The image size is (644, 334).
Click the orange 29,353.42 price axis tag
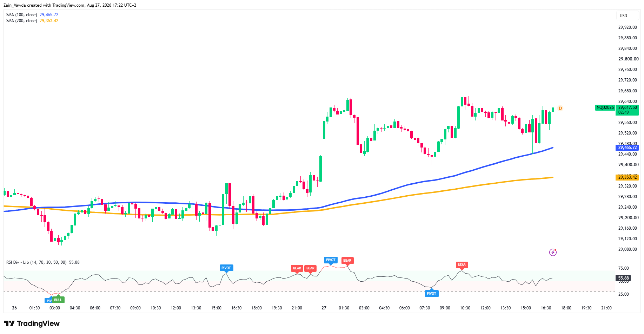(x=627, y=177)
